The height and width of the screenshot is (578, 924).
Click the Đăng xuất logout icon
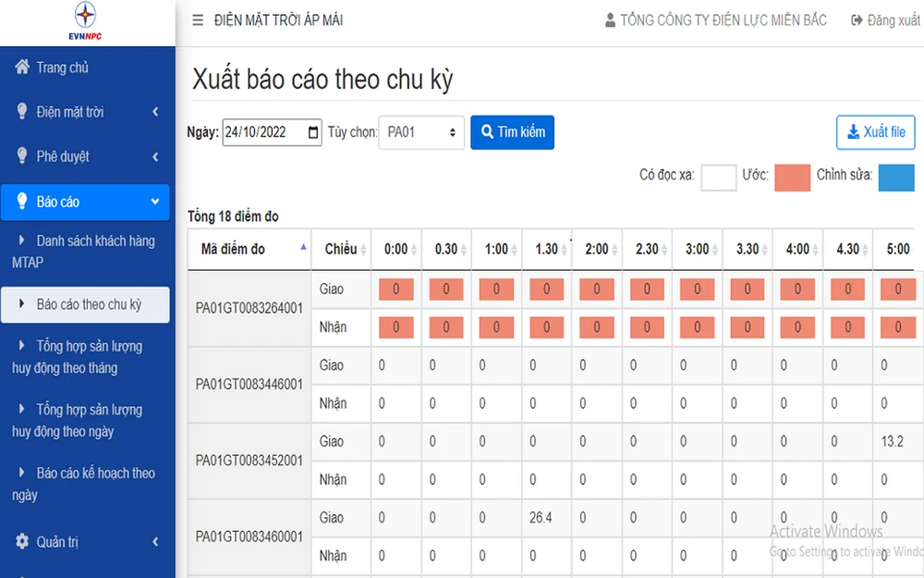pyautogui.click(x=857, y=20)
